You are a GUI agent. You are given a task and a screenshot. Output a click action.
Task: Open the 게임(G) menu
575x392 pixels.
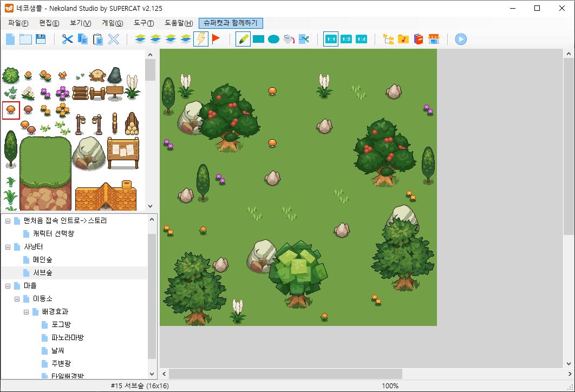click(112, 23)
